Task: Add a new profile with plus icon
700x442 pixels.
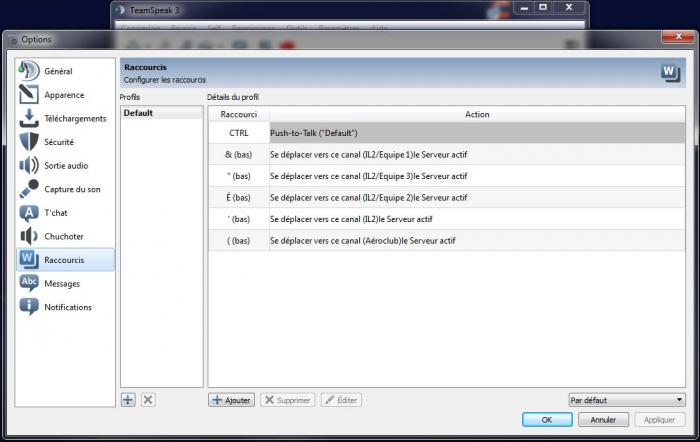Action: [128, 400]
